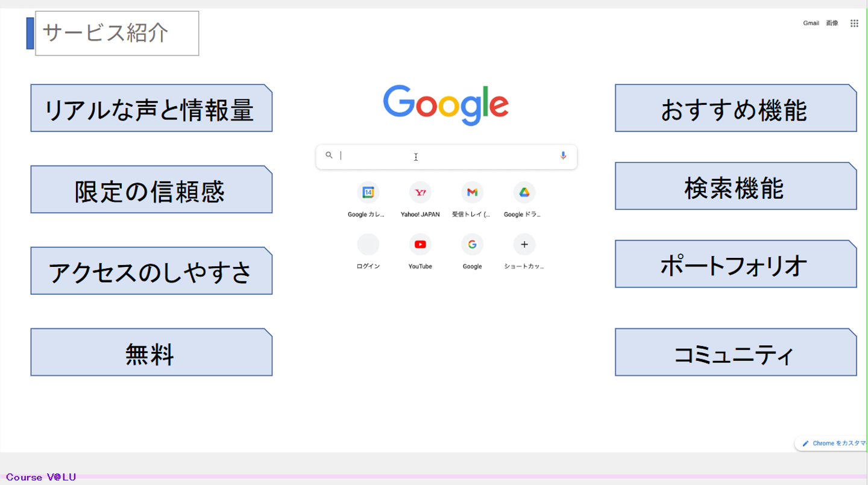Click the magnifier icon in the search box
868x485 pixels.
pyautogui.click(x=329, y=155)
